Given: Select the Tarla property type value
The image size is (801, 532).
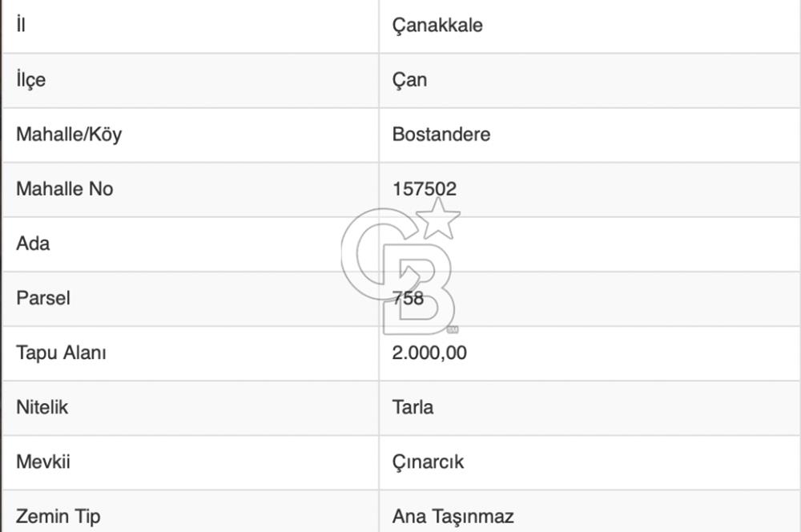Looking at the screenshot, I should [x=413, y=407].
